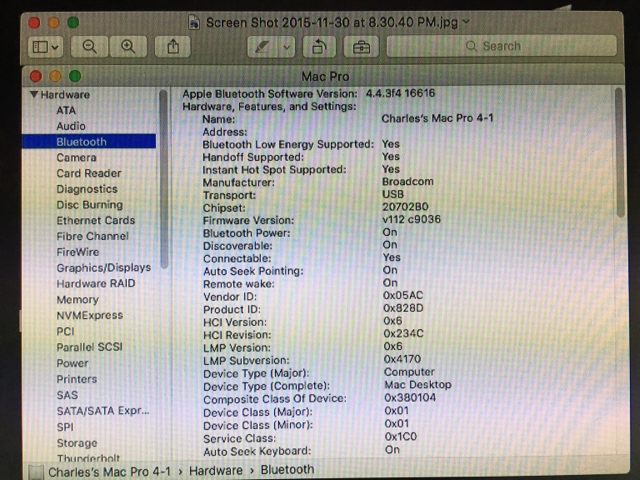
Task: Click the Service Class value 0x1C0
Action: pos(401,437)
